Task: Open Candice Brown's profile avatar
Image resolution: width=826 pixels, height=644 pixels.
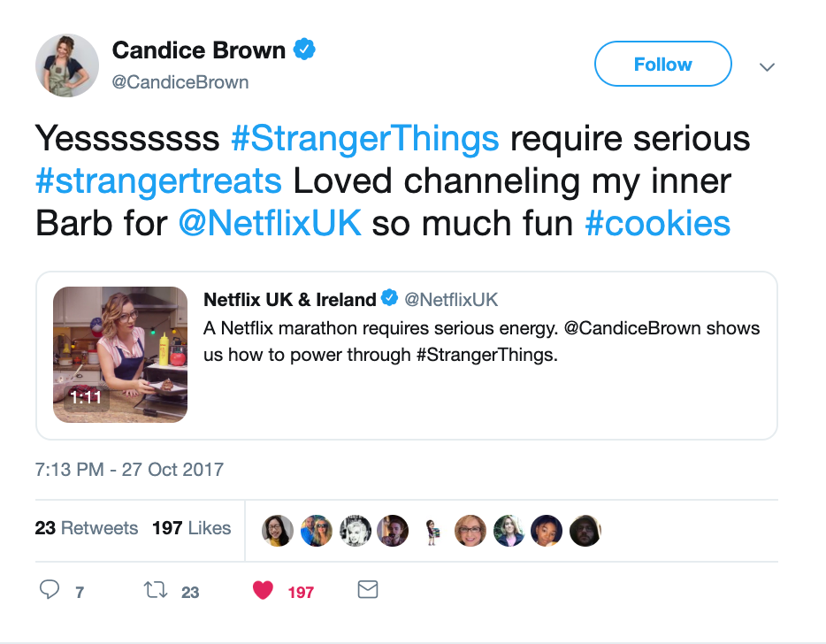Action: [66, 65]
